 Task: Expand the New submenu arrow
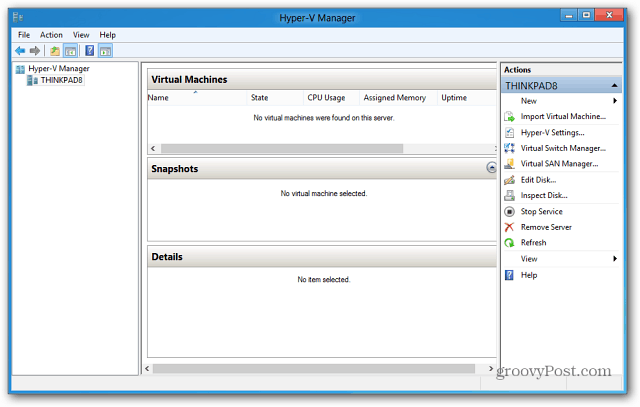click(x=615, y=101)
